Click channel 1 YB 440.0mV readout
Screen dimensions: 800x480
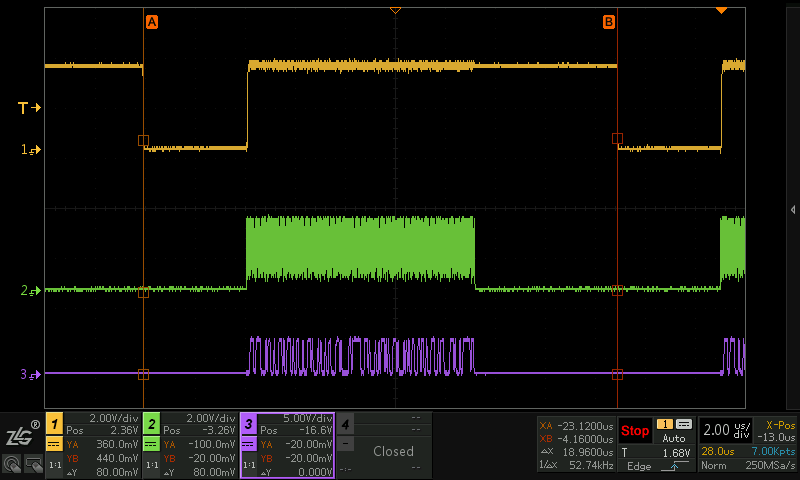point(102,458)
